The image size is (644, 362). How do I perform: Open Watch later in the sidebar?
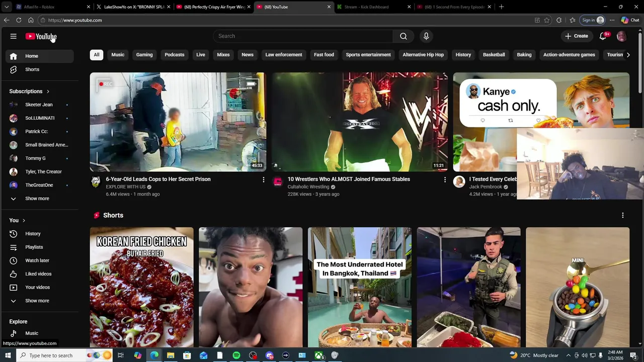coord(39,260)
